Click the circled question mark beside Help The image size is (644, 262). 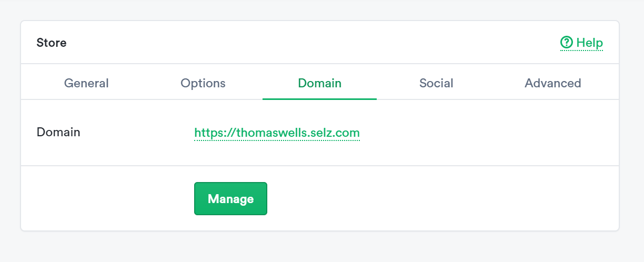click(567, 42)
